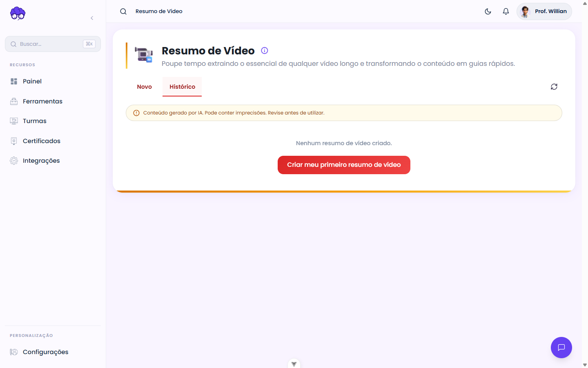Viewport: 588px width, 368px height.
Task: Collapse the sidebar with the chevron
Action: 92,18
